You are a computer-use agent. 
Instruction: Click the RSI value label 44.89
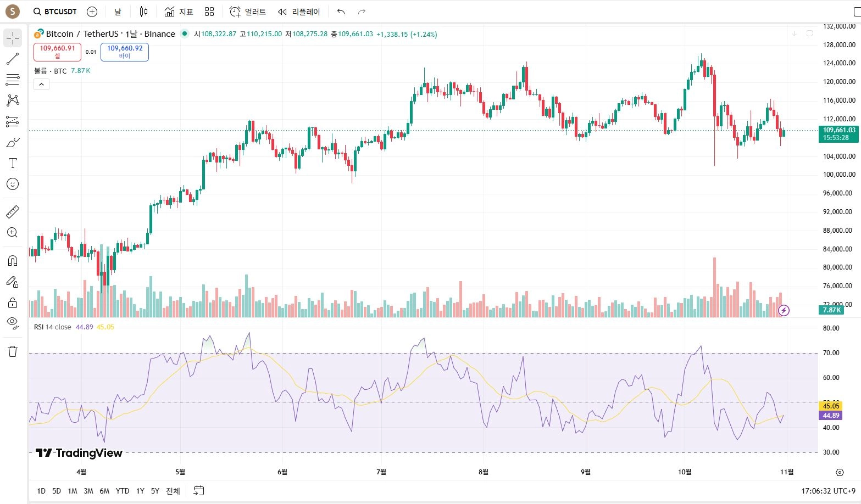[831, 416]
